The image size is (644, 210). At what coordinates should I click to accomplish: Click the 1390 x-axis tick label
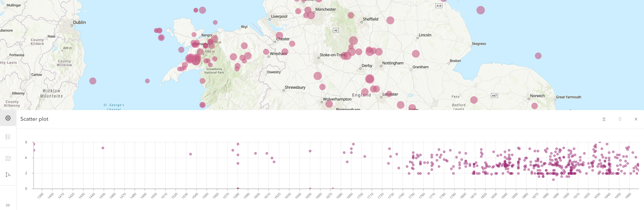[40, 196]
